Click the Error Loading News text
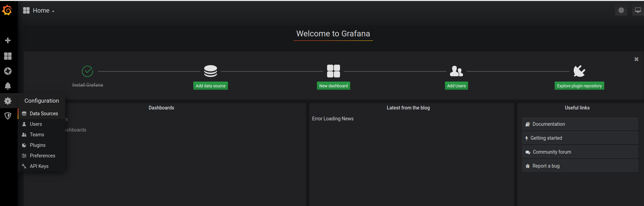 [333, 119]
